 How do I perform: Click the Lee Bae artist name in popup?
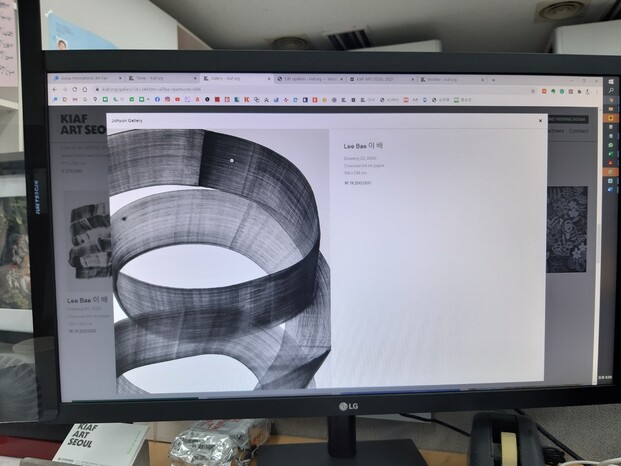(363, 146)
